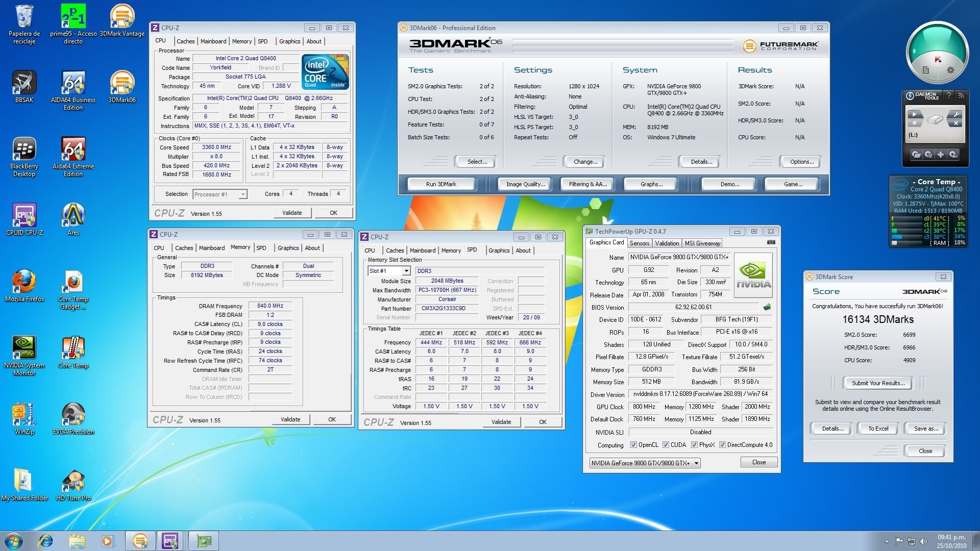This screenshot has width=980, height=551.
Task: Click Validate in CPU-Z CPU tab window
Action: click(292, 213)
